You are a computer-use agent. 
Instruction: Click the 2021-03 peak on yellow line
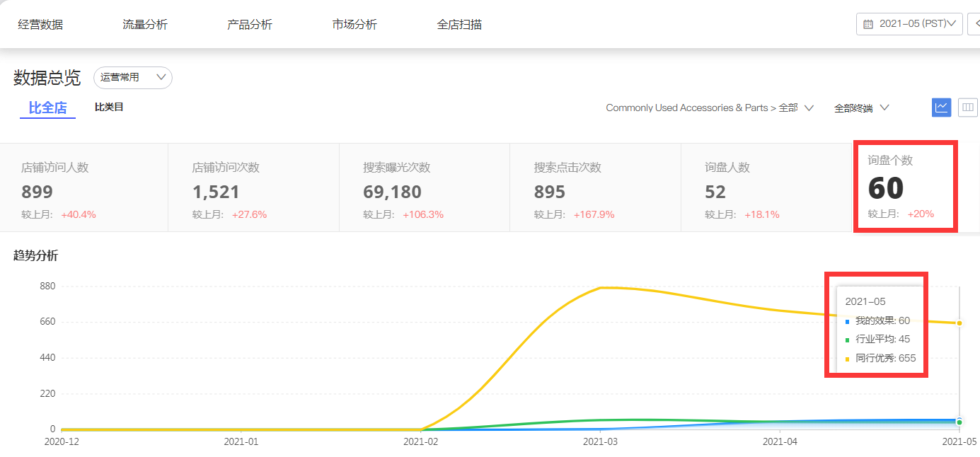[x=601, y=288]
